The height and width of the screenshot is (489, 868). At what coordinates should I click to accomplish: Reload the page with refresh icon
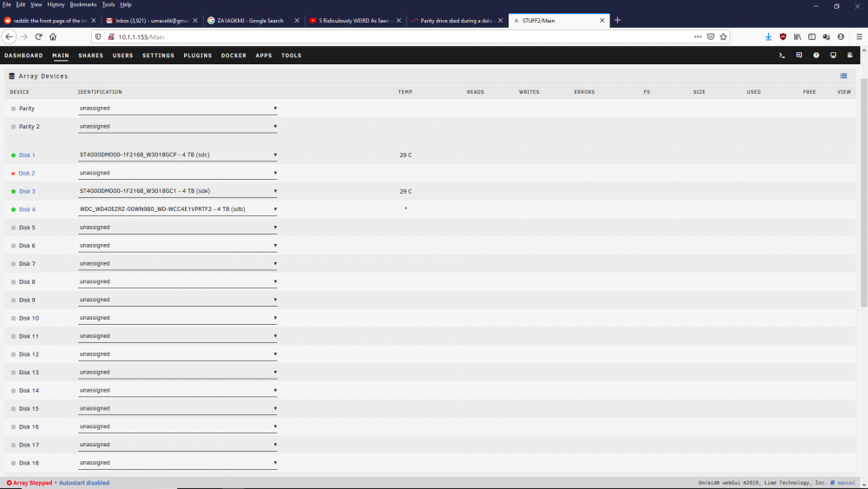39,36
